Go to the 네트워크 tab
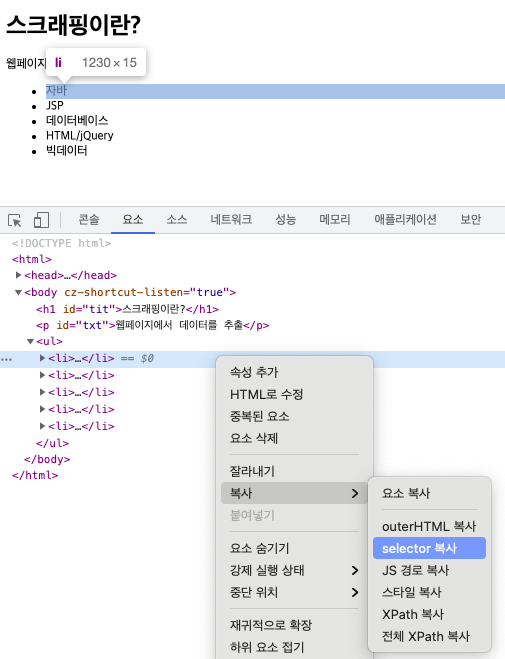 pyautogui.click(x=231, y=219)
